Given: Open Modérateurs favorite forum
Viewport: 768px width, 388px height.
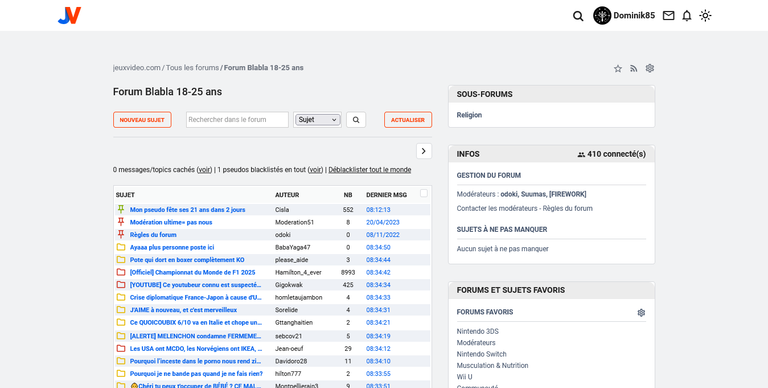Looking at the screenshot, I should click(476, 342).
